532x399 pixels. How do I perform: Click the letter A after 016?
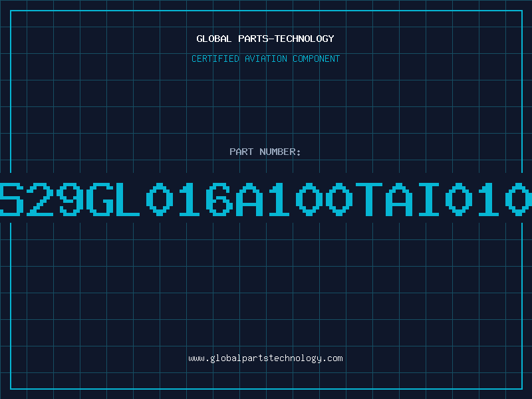[x=249, y=199]
